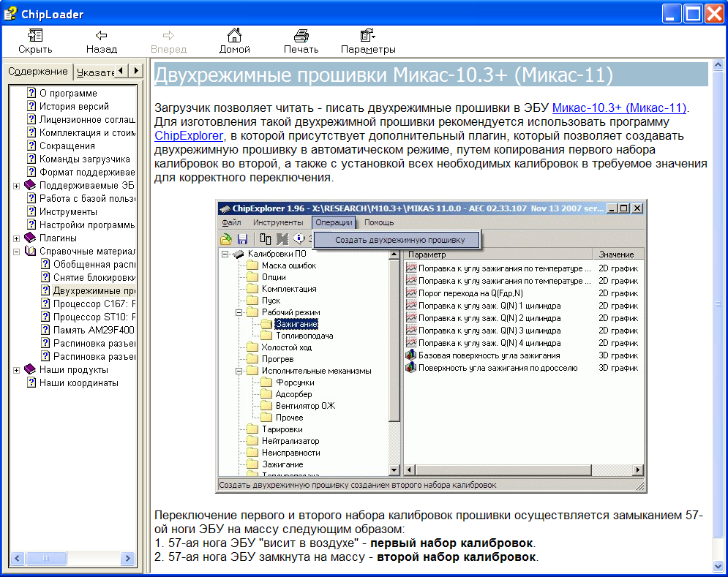Viewport: 728px width, 577px height.
Task: Click the tab strip right scroll arrow
Action: point(136,70)
